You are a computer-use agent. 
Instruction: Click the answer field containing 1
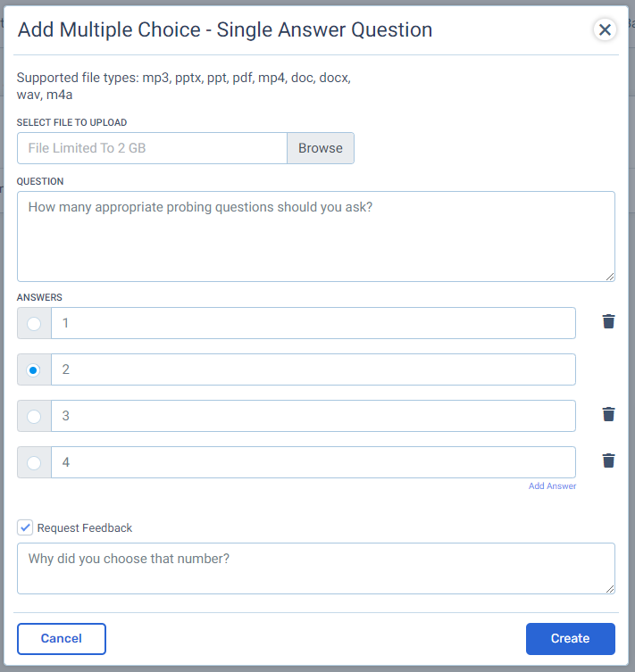[x=313, y=323]
